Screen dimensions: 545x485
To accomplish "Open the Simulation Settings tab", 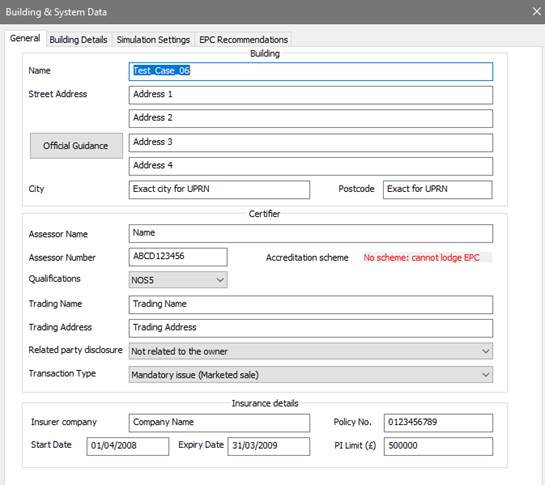I will [x=153, y=40].
